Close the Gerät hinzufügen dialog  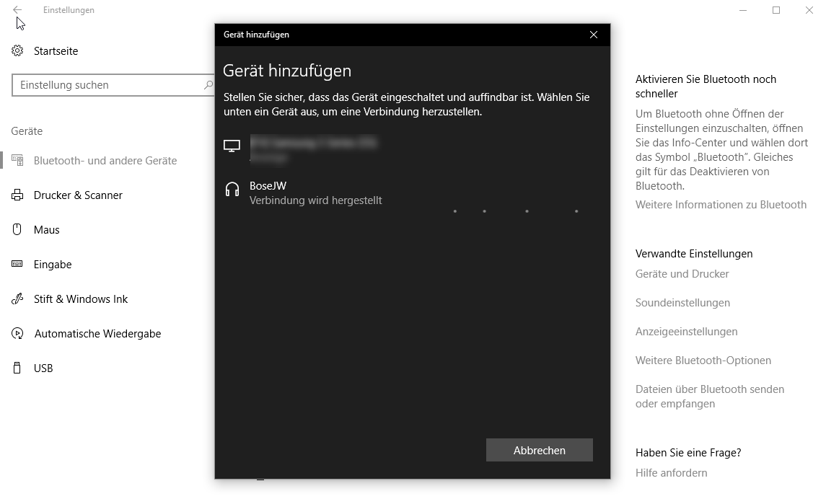(594, 35)
